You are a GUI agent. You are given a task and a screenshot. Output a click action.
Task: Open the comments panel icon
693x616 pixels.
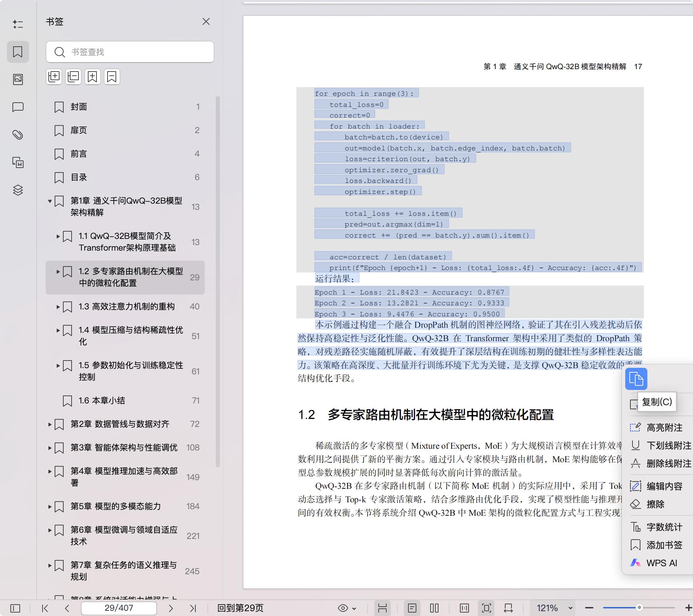click(18, 107)
